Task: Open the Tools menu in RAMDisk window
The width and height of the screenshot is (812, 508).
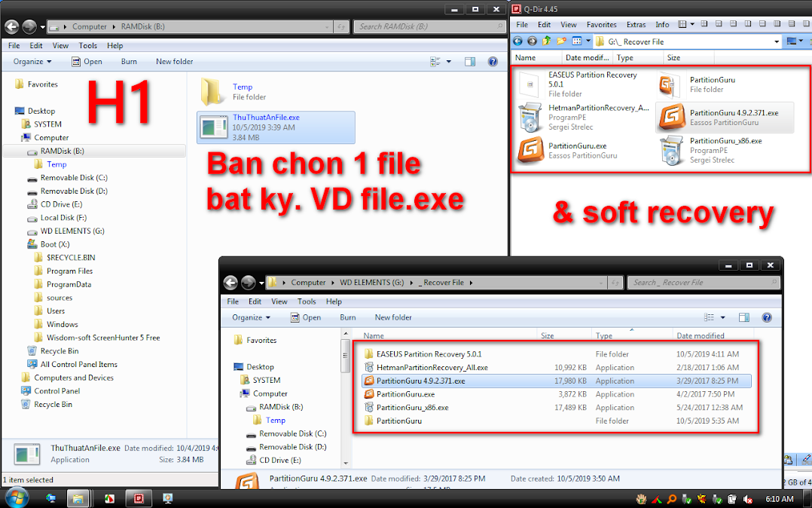Action: point(87,46)
